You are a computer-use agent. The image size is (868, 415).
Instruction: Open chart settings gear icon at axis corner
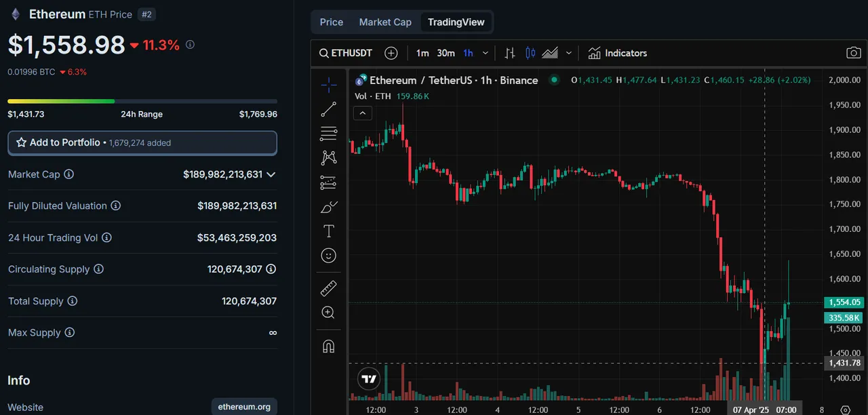point(845,410)
